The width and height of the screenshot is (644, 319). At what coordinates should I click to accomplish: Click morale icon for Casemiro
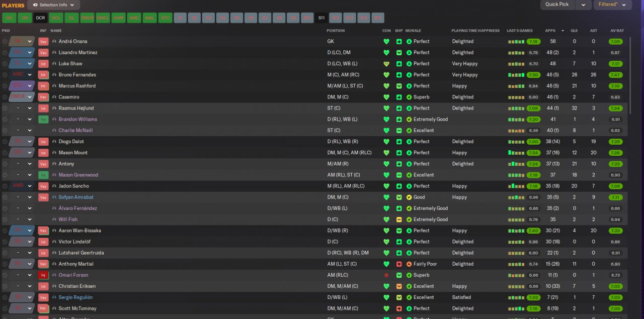click(x=409, y=97)
